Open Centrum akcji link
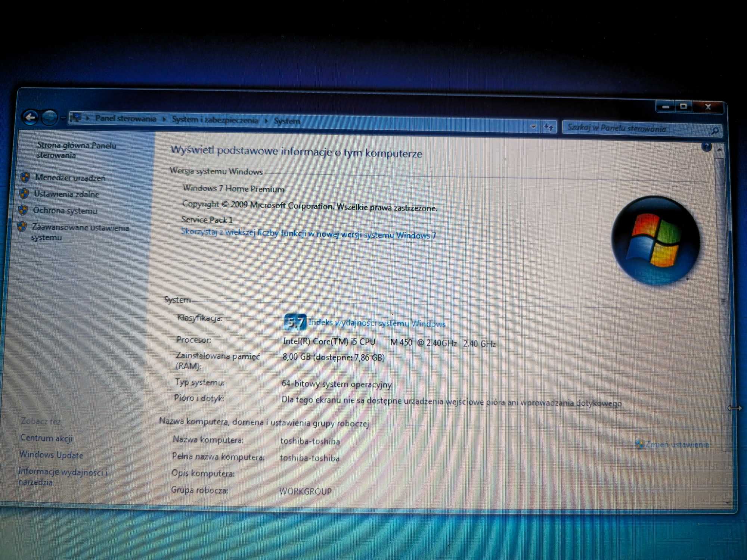This screenshot has width=747, height=560. [x=46, y=438]
